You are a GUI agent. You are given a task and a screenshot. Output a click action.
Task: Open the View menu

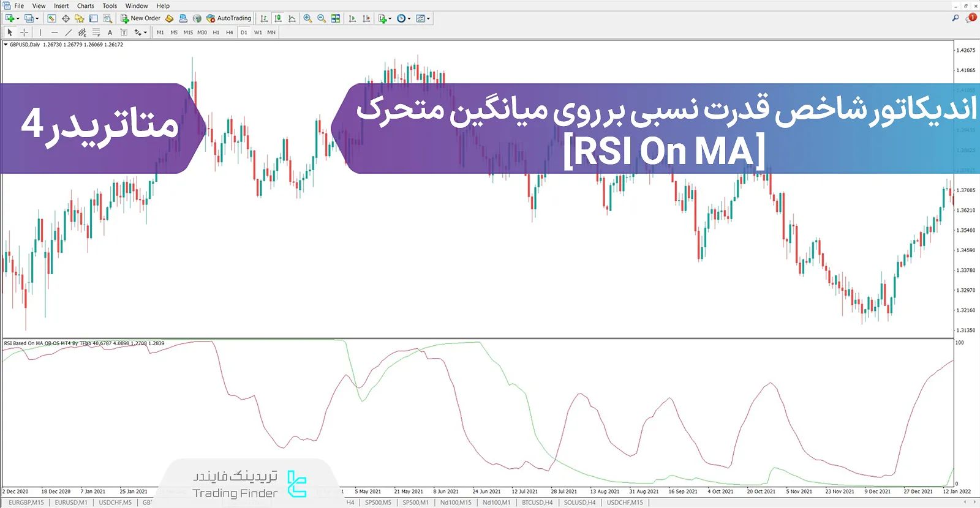(x=39, y=6)
